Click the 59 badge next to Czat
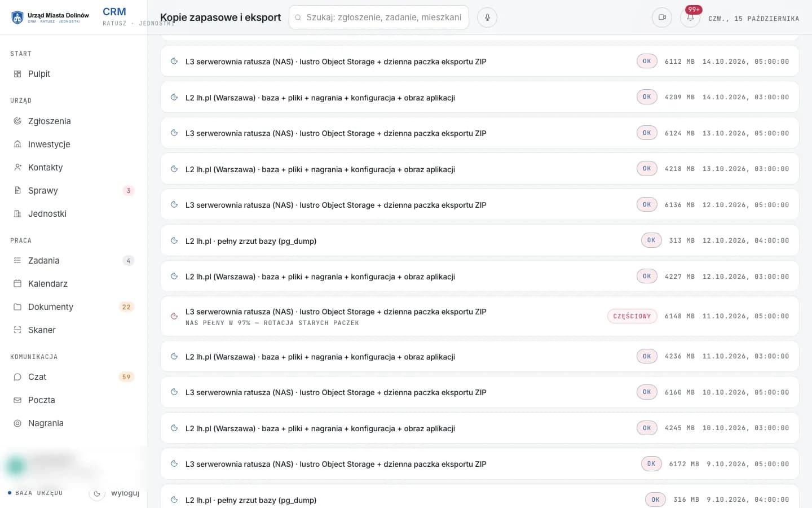 (x=126, y=377)
